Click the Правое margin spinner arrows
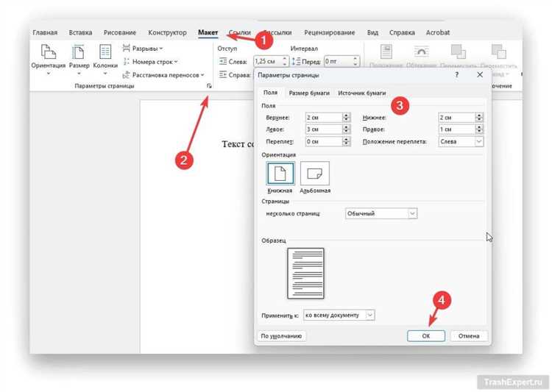This screenshot has width=552, height=392. click(x=479, y=129)
